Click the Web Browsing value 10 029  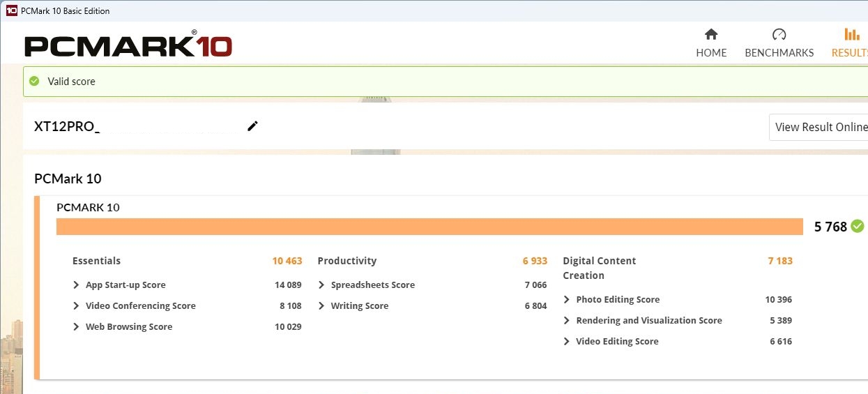288,326
